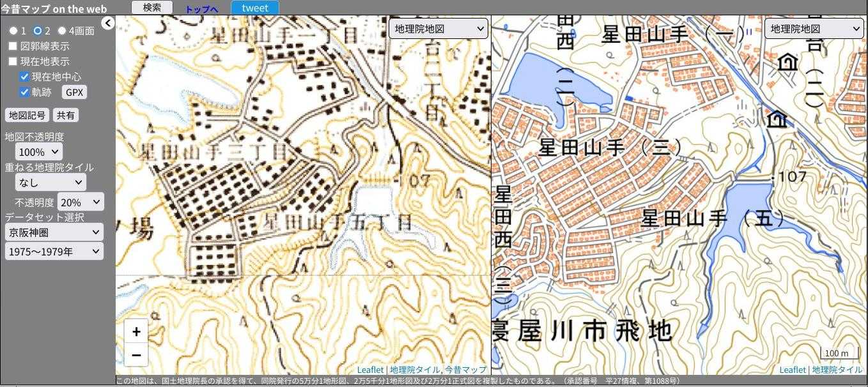This screenshot has width=868, height=387.
Task: Uncheck the 現在地中心 checkbox
Action: point(25,77)
